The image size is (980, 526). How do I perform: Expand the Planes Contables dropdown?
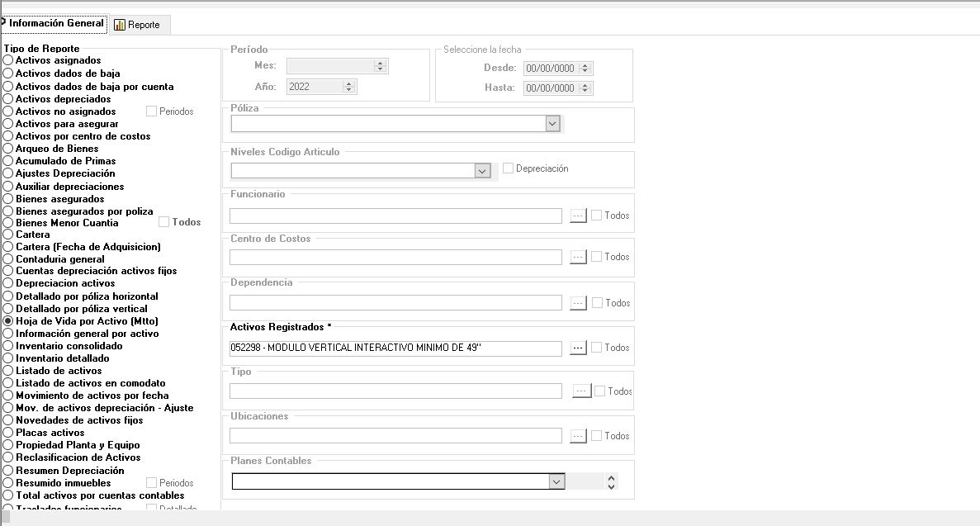pyautogui.click(x=556, y=481)
